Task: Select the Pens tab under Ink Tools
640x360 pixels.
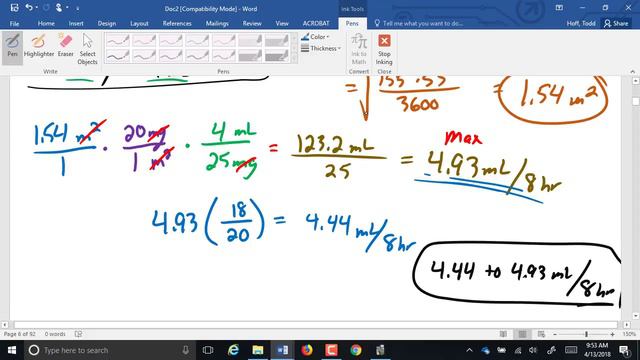Action: point(352,24)
